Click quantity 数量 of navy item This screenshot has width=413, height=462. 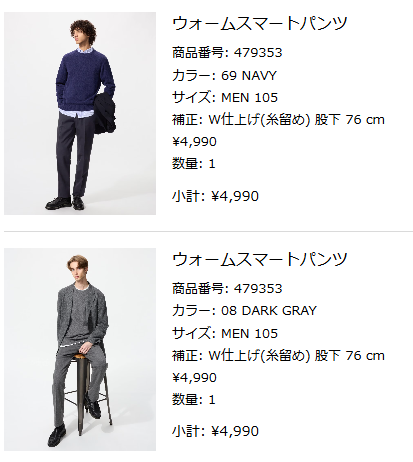(x=194, y=164)
